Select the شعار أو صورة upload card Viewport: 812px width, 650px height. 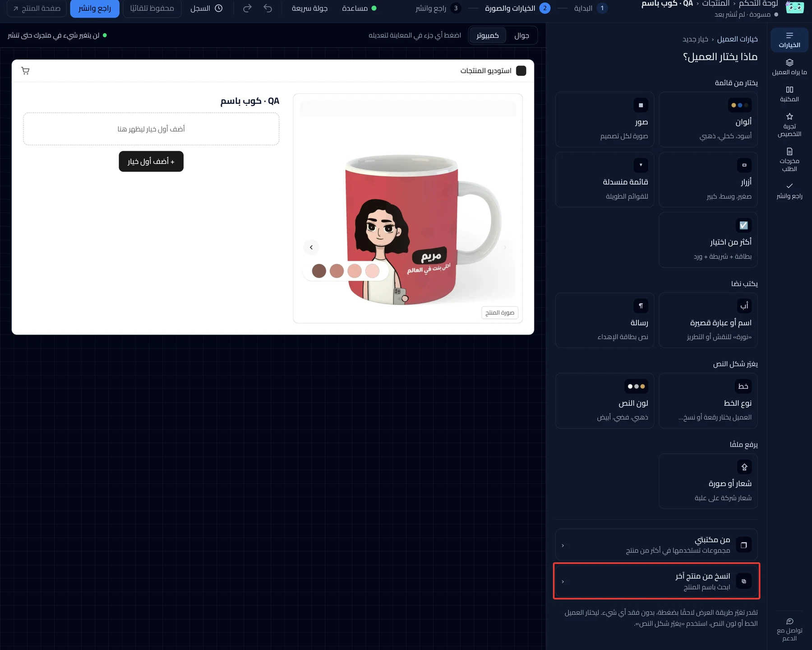(708, 481)
